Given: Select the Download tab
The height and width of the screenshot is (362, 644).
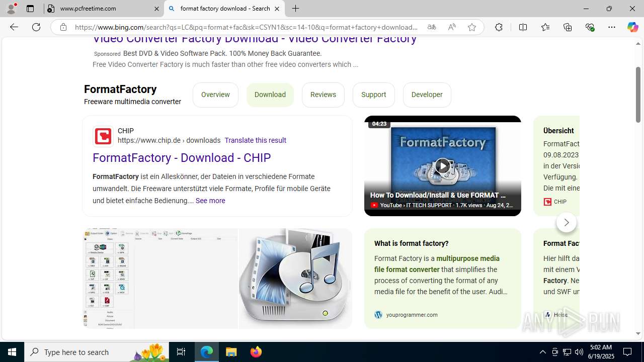Looking at the screenshot, I should 270,95.
